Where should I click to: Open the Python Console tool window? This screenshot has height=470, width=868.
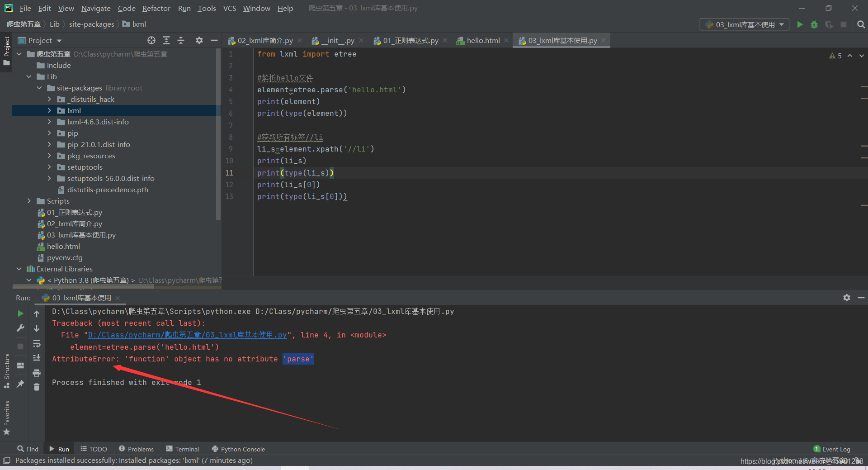[238, 449]
